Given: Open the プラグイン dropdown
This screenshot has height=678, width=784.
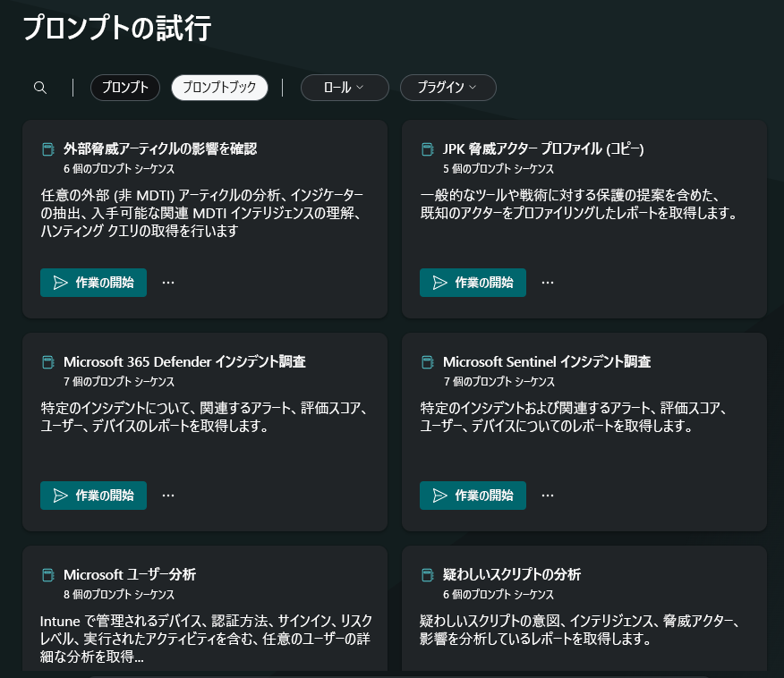Looking at the screenshot, I should [x=447, y=87].
